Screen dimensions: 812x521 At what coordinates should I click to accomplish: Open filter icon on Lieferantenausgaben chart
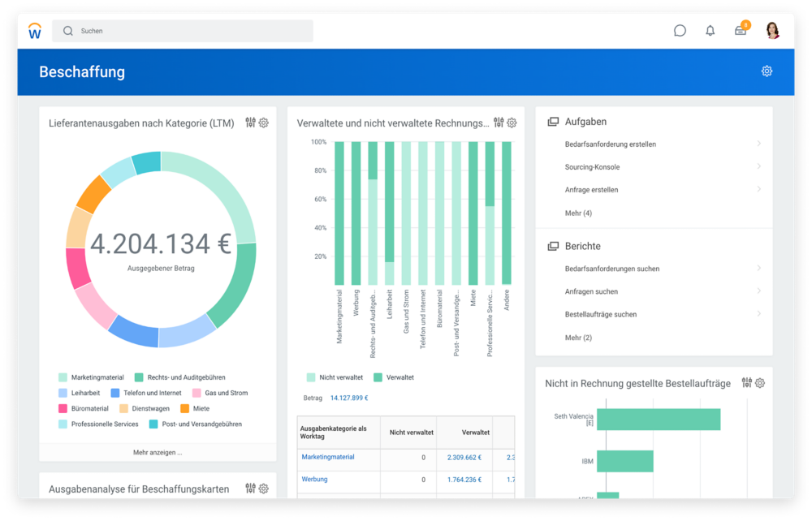click(250, 123)
